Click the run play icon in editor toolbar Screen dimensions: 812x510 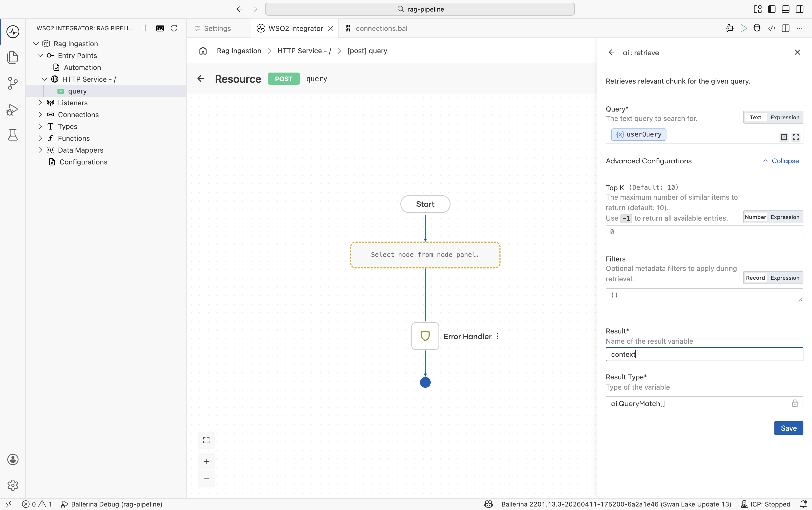744,28
